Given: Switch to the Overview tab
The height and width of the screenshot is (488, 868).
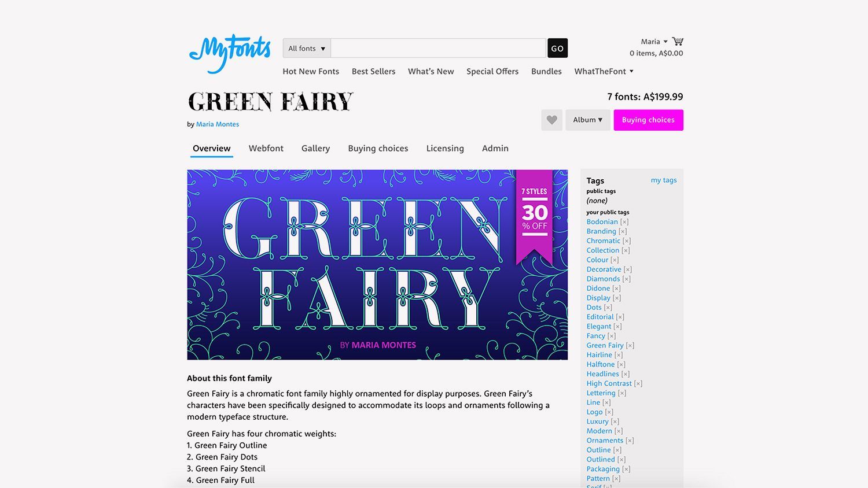Looking at the screenshot, I should (212, 149).
